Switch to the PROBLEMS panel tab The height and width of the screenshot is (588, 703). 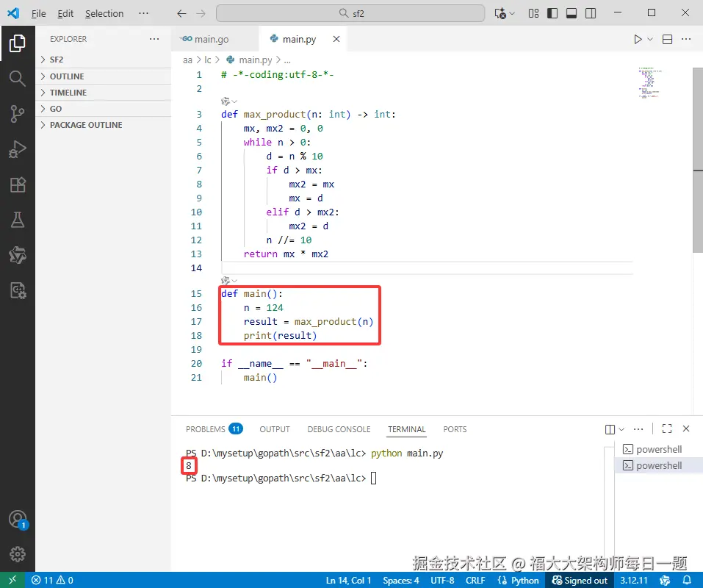214,429
